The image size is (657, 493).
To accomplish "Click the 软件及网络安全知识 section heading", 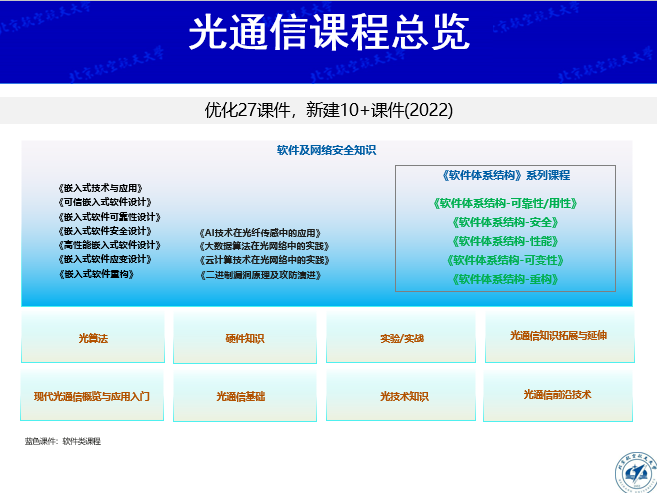I will pyautogui.click(x=326, y=151).
